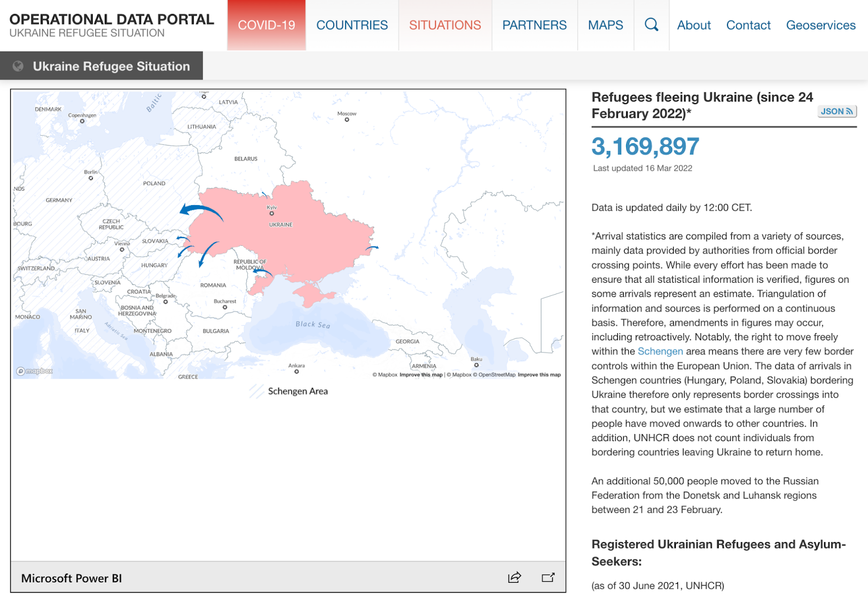The image size is (868, 604).
Task: Click the first Improve this map link
Action: click(421, 374)
